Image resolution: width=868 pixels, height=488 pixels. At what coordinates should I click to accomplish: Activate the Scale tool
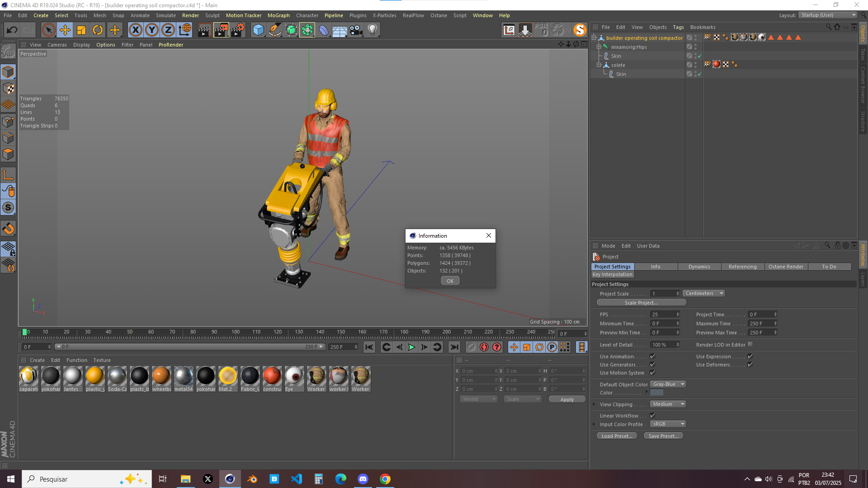coord(81,30)
